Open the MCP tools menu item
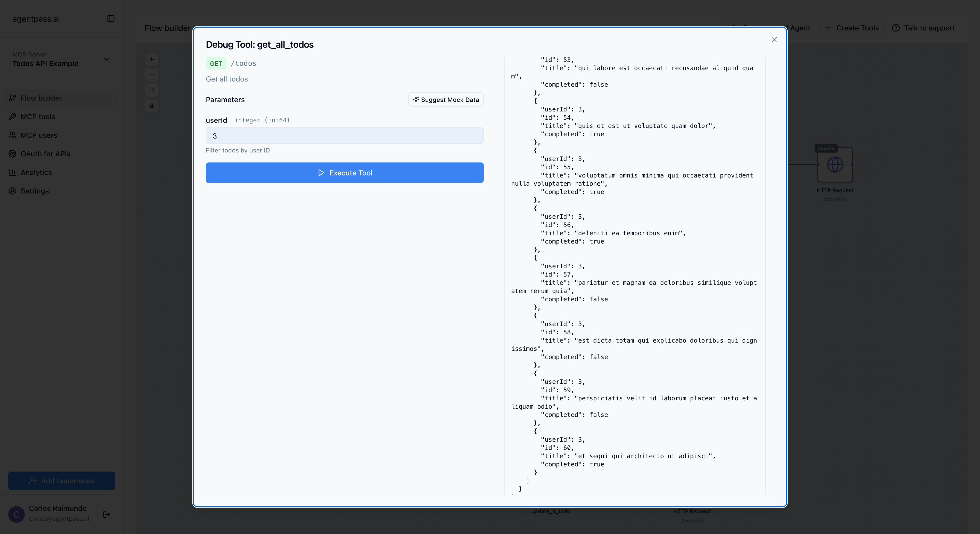The width and height of the screenshot is (980, 534). pyautogui.click(x=38, y=117)
